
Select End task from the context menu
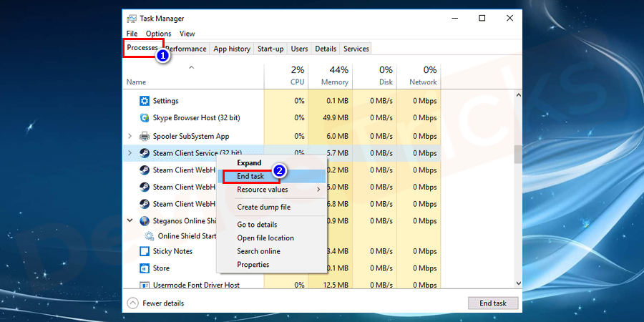(x=250, y=176)
